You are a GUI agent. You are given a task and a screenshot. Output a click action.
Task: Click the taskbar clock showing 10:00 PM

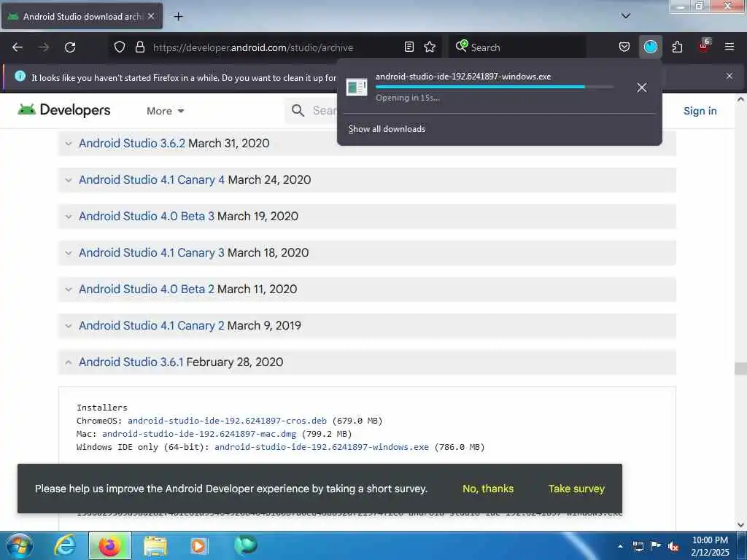710,545
